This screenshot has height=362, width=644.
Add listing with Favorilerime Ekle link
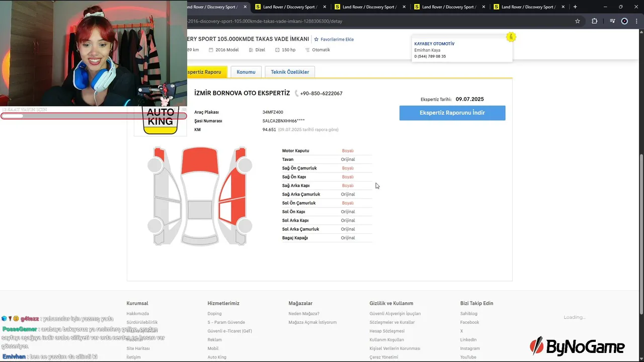click(x=337, y=39)
